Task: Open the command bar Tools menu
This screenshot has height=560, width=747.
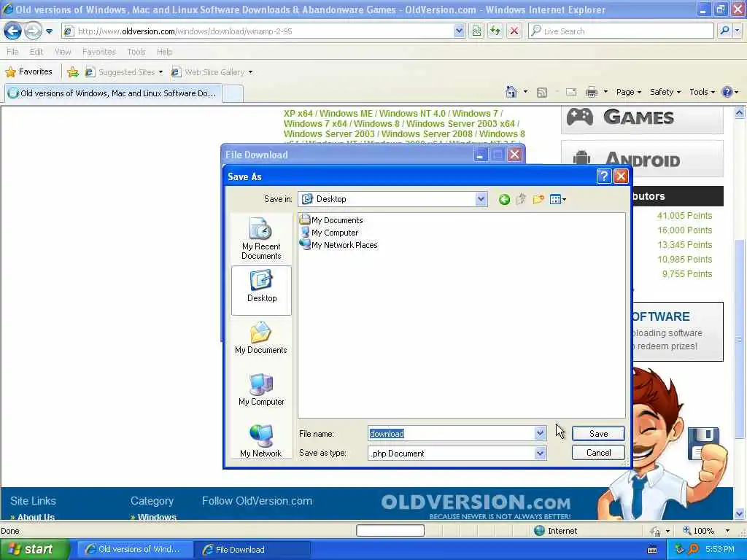Action: tap(703, 93)
